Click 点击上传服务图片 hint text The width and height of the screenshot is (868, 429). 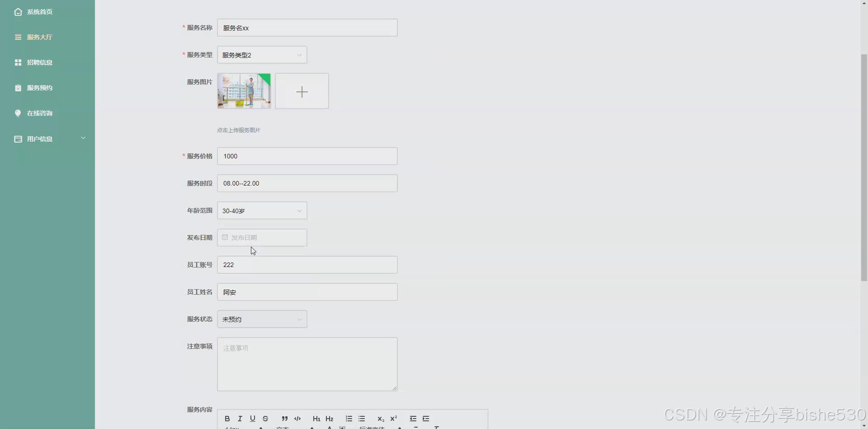(x=239, y=130)
